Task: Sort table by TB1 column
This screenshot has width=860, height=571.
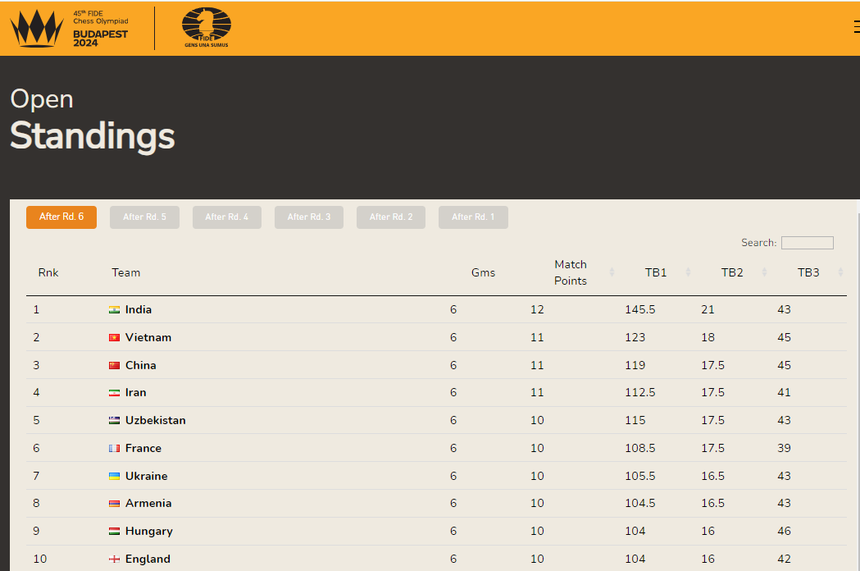Action: coord(656,273)
